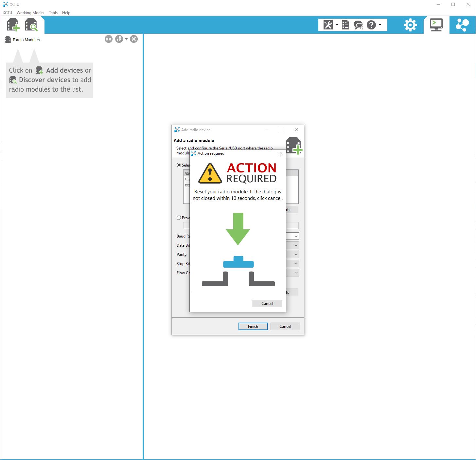Switch to Network working mode icon
This screenshot has height=460, width=476.
tap(462, 25)
